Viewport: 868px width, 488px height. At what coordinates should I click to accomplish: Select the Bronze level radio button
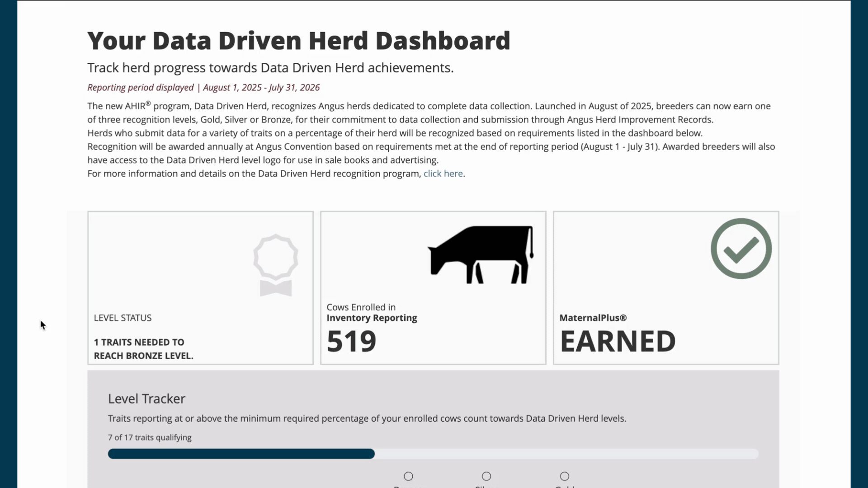(408, 475)
